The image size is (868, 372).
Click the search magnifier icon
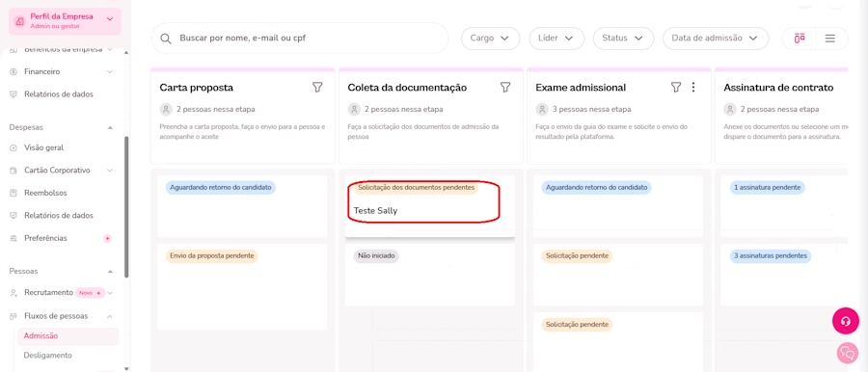click(166, 39)
